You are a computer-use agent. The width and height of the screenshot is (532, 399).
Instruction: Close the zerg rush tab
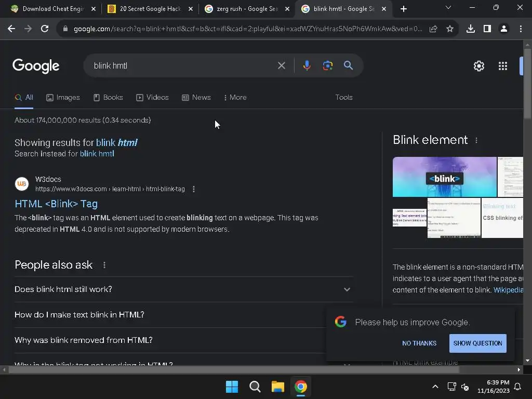click(287, 9)
